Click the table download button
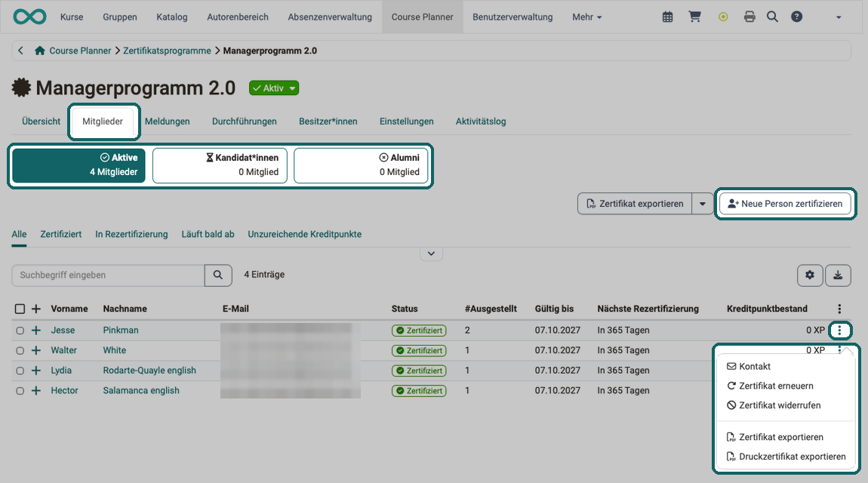This screenshot has height=483, width=868. pyautogui.click(x=838, y=275)
